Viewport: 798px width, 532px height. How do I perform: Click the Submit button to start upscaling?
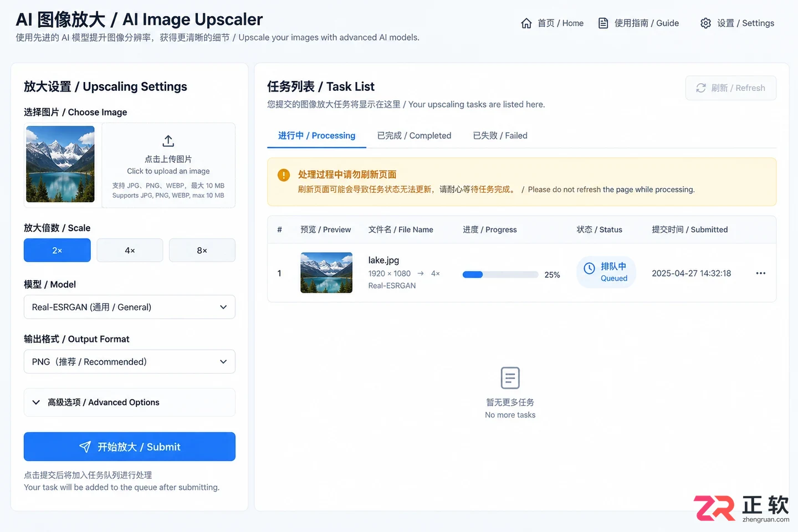pyautogui.click(x=130, y=447)
